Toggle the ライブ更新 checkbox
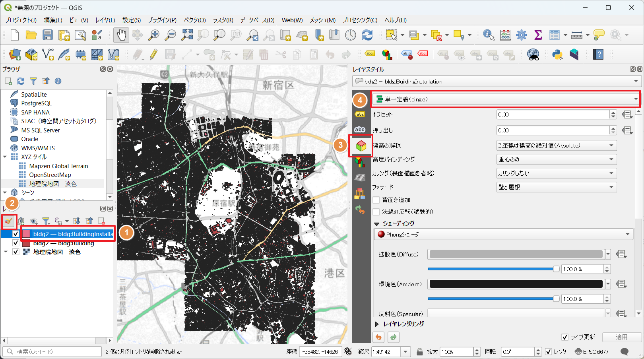 click(x=564, y=337)
